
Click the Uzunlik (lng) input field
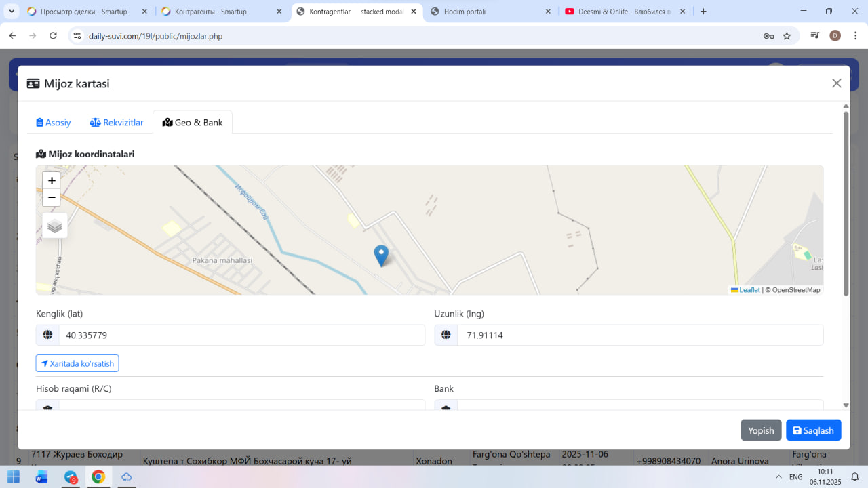click(640, 335)
